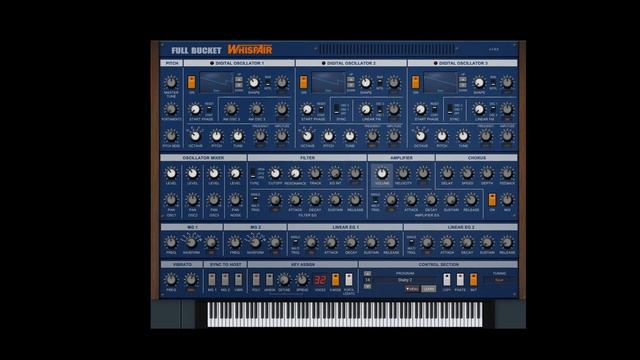
Task: Turn Oscillator 1 Start Phase knob
Action: (x=195, y=109)
